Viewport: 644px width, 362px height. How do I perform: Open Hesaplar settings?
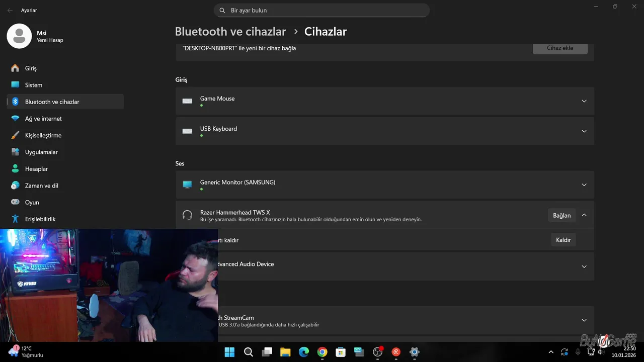[x=65, y=169]
